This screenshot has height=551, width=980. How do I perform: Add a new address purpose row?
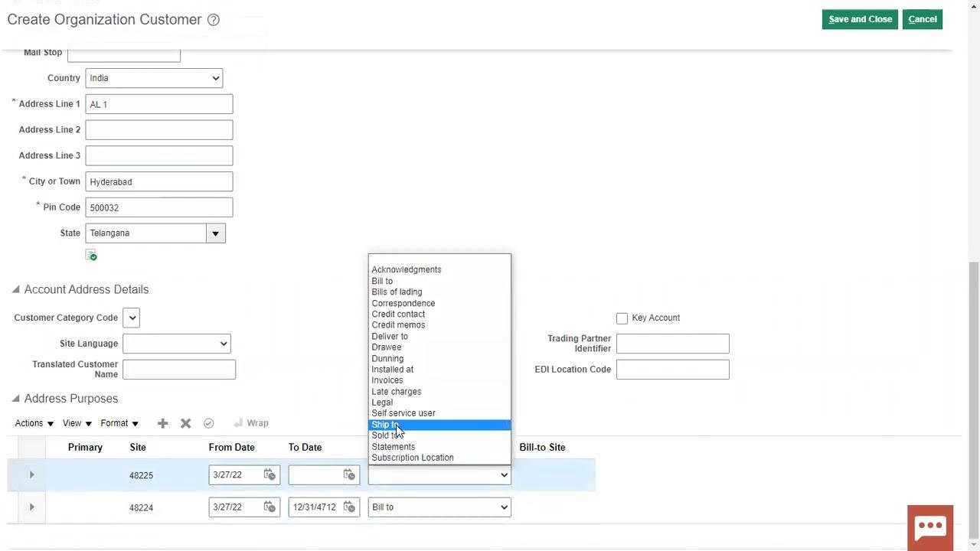162,423
